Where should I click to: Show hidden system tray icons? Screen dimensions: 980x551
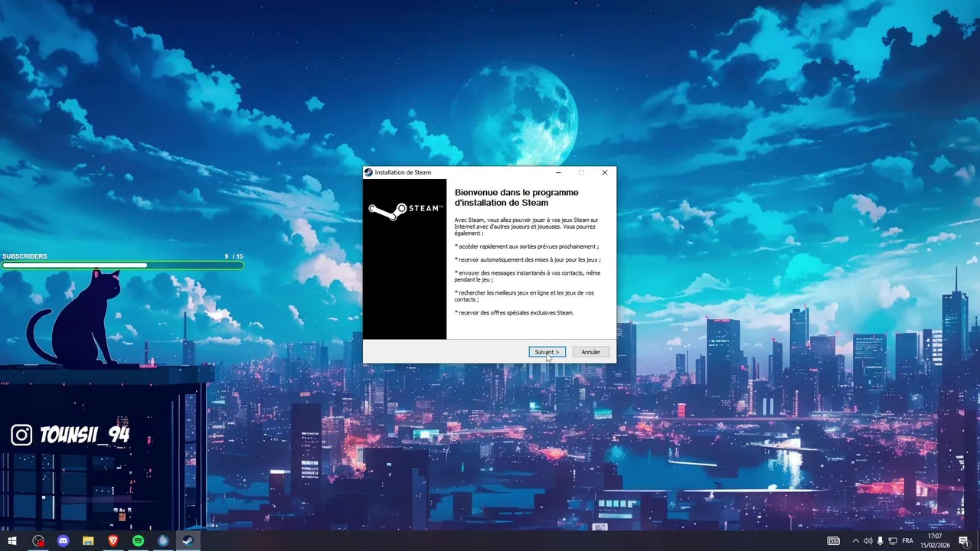pyautogui.click(x=856, y=541)
